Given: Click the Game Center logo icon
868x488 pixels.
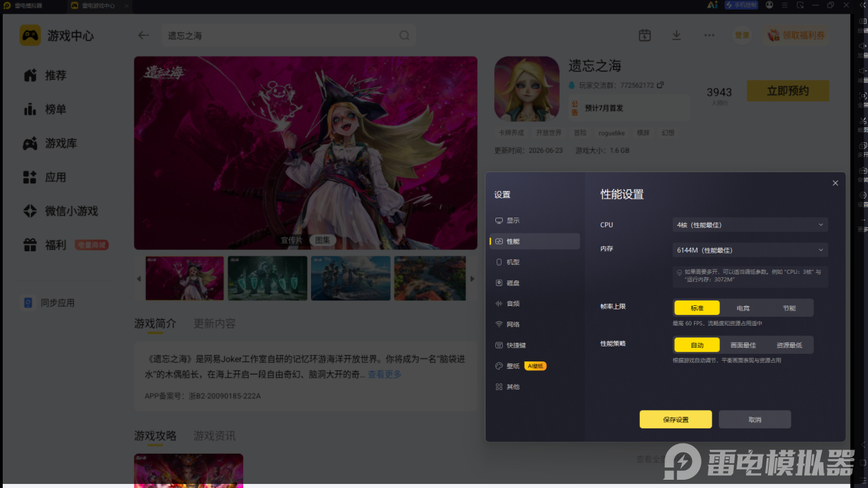Looking at the screenshot, I should (x=30, y=36).
